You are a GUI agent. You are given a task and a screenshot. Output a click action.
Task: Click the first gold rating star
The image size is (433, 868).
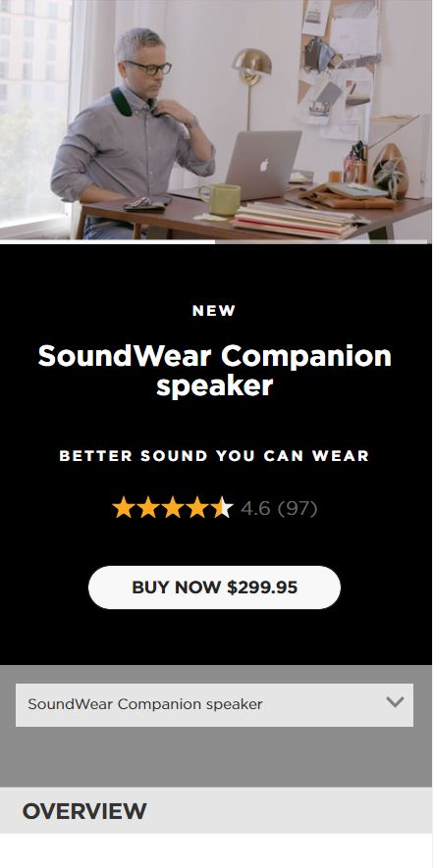pos(123,508)
